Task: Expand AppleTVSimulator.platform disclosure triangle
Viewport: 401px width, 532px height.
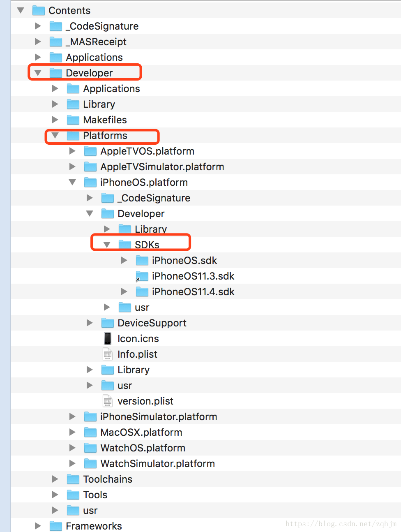Action: click(72, 167)
